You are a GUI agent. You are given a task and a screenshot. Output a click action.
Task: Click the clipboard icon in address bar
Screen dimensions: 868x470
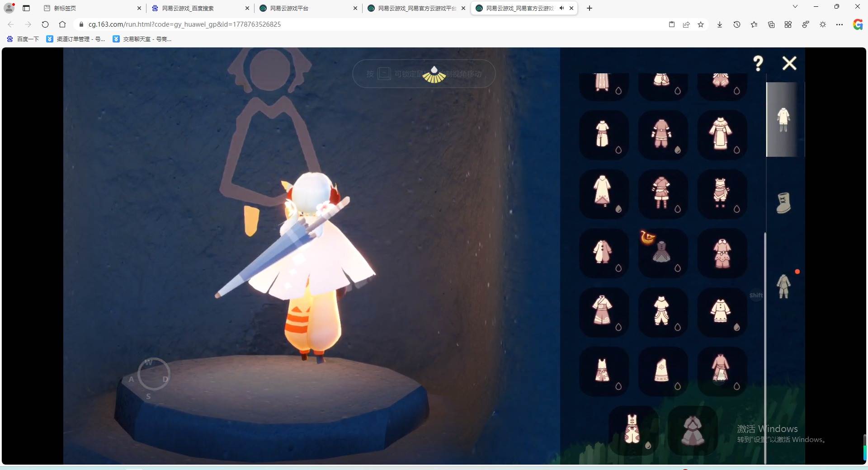pos(672,24)
